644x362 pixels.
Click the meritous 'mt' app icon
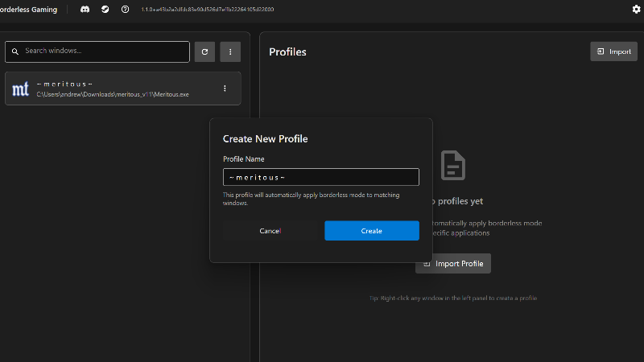(21, 88)
